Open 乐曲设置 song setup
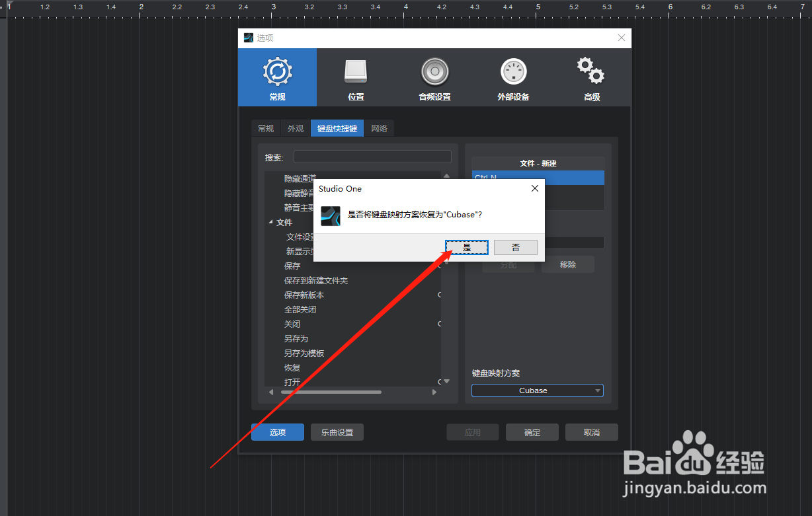This screenshot has width=812, height=516. pos(337,432)
